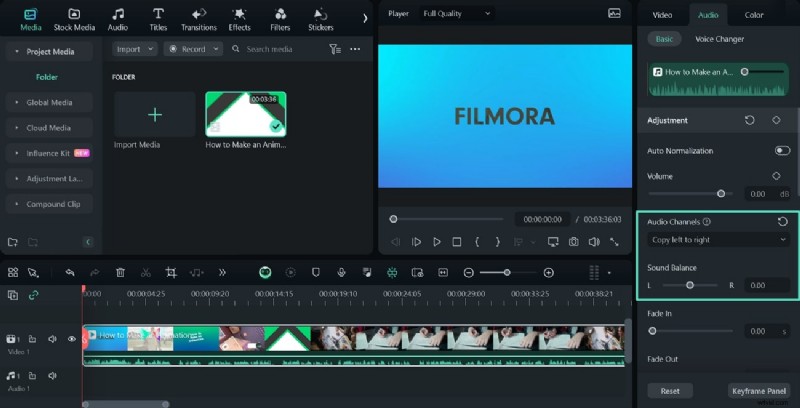
Task: Hide the Video 1 track with eye icon
Action: 72,339
